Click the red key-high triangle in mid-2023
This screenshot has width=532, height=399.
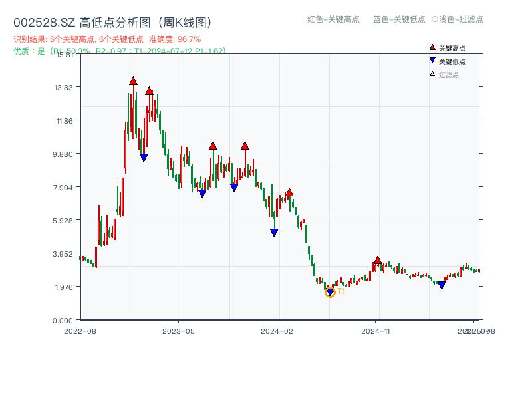[x=213, y=144]
